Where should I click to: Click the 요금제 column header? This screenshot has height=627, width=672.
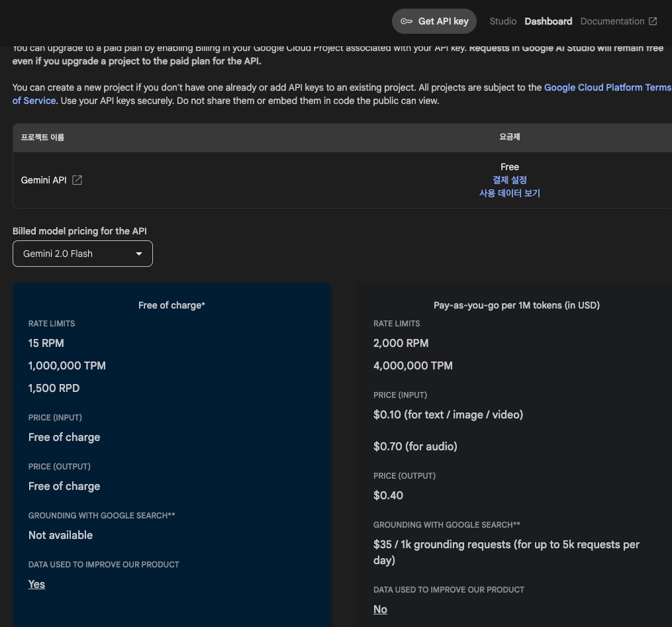pyautogui.click(x=510, y=137)
